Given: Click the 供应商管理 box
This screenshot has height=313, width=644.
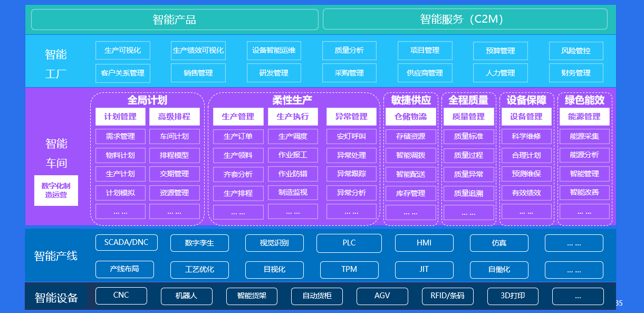Looking at the screenshot, I should [425, 73].
